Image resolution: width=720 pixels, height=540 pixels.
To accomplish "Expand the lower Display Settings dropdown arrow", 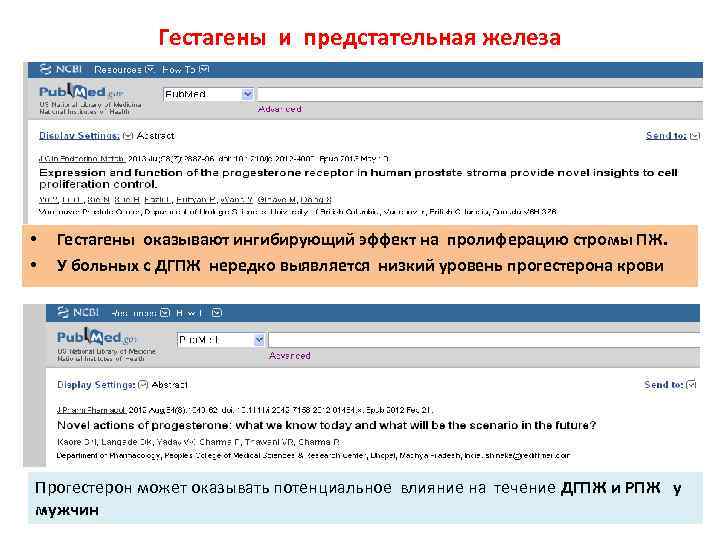I will pos(143,385).
